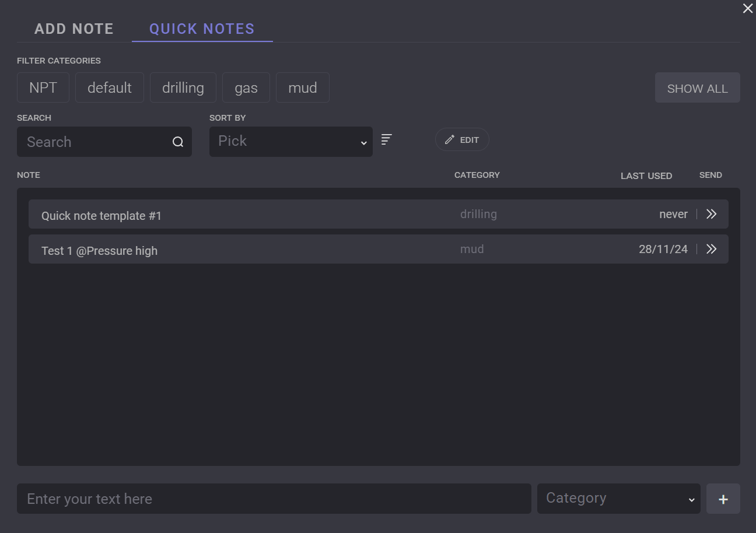Screen dimensions: 756x533
Task: Toggle the NPT category filter
Action: tap(43, 87)
